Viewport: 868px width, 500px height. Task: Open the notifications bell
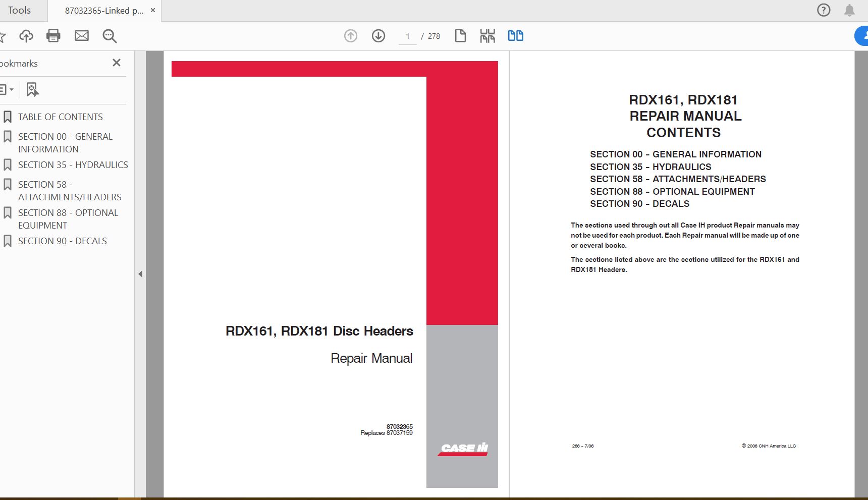pyautogui.click(x=850, y=10)
